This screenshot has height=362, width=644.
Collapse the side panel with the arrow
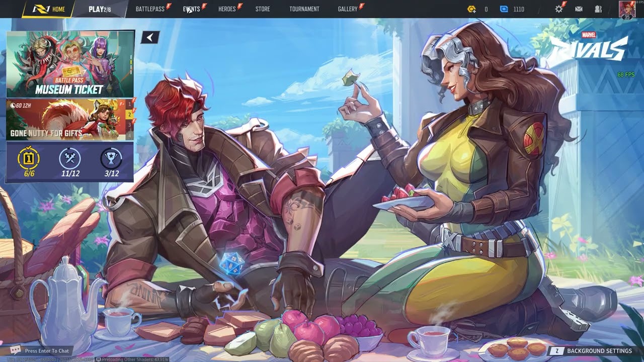pyautogui.click(x=150, y=37)
